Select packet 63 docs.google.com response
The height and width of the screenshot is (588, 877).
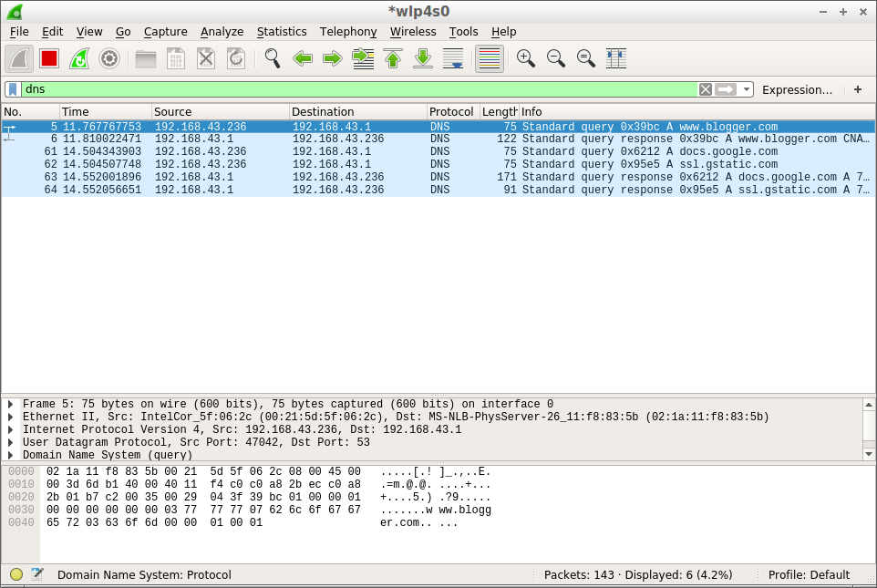(x=438, y=178)
